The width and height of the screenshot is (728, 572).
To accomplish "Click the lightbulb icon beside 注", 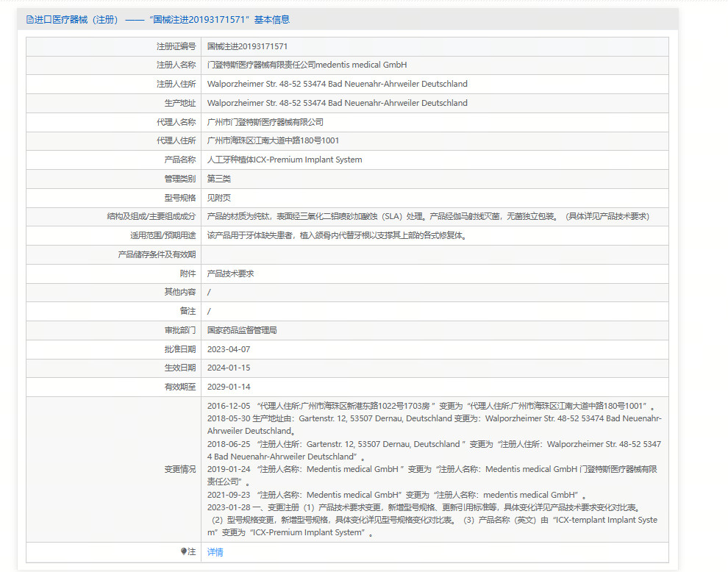I will pyautogui.click(x=184, y=551).
